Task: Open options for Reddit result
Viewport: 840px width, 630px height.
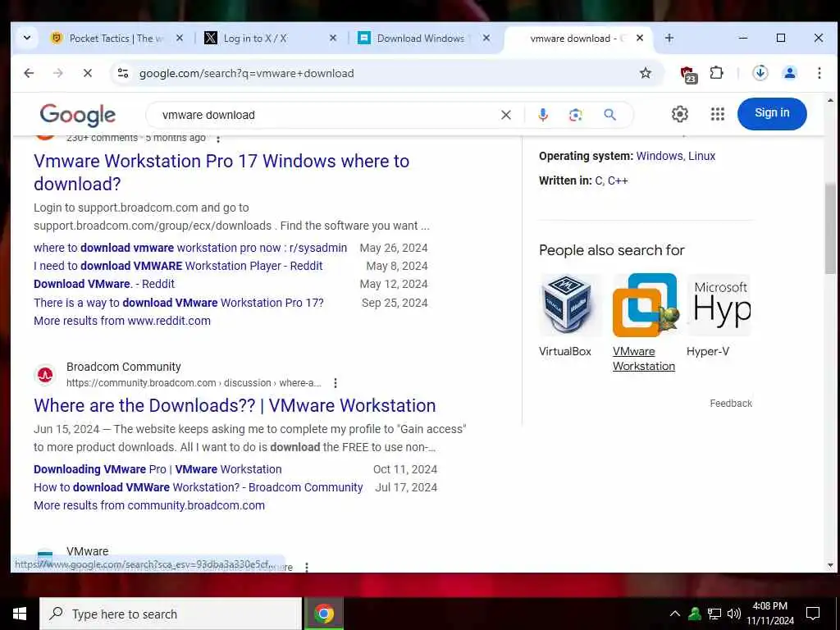Action: tap(218, 138)
